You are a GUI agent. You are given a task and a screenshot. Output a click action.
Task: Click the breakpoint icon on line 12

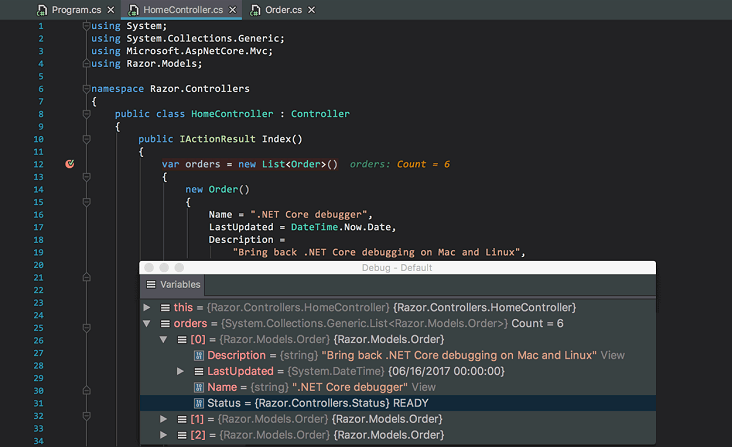tap(69, 164)
